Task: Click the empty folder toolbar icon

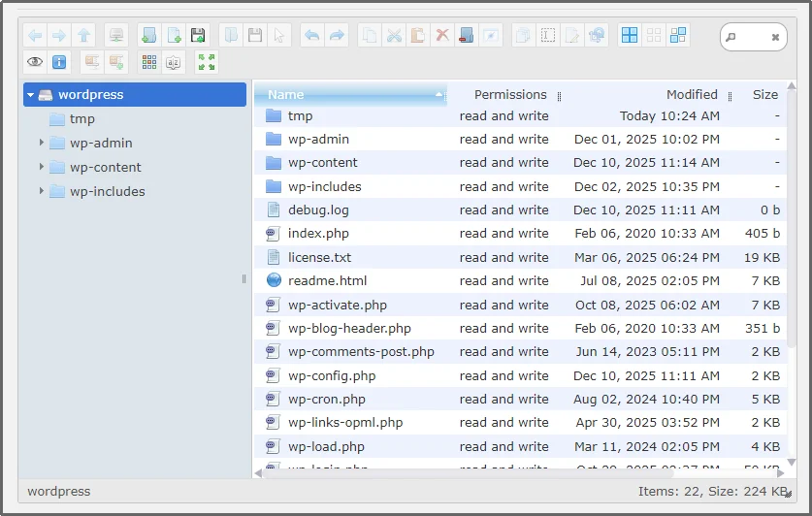Action: (x=467, y=36)
